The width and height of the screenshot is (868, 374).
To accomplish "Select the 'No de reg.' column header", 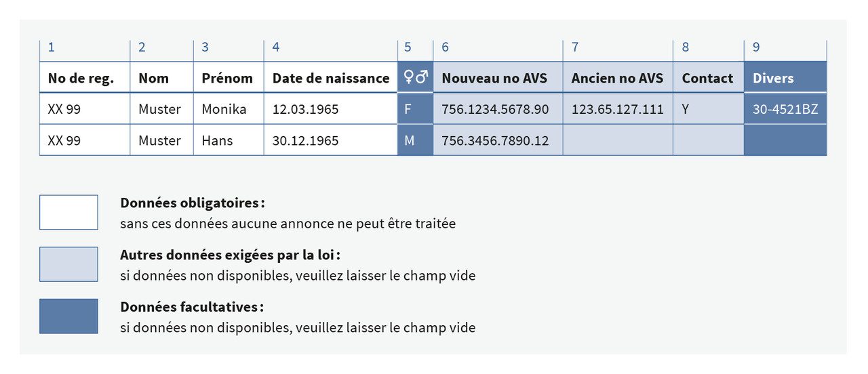I will pyautogui.click(x=81, y=78).
